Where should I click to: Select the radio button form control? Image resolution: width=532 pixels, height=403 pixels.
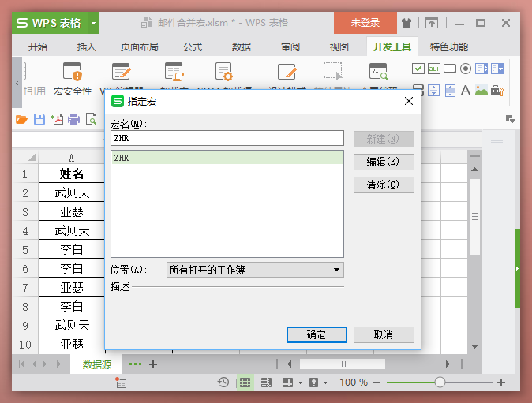(x=466, y=69)
